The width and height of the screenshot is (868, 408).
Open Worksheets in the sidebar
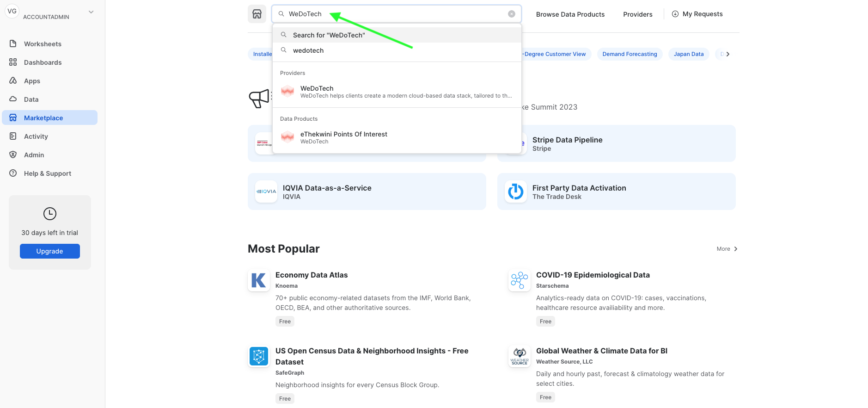coord(49,44)
